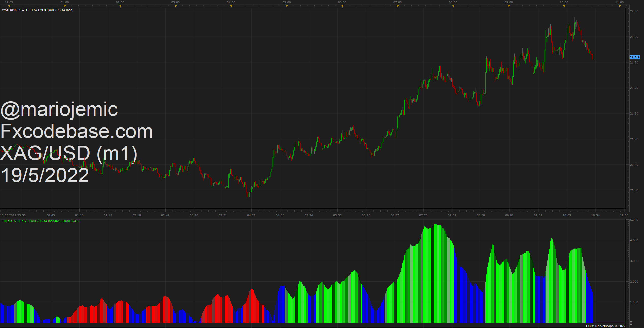Click the 21,50 price axis value
The image size is (644, 328).
point(634,139)
